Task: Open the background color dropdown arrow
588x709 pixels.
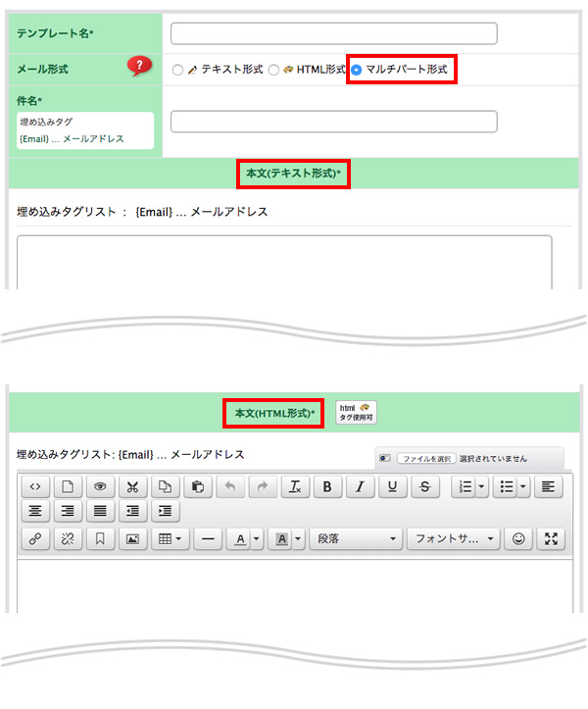Action: click(x=298, y=538)
